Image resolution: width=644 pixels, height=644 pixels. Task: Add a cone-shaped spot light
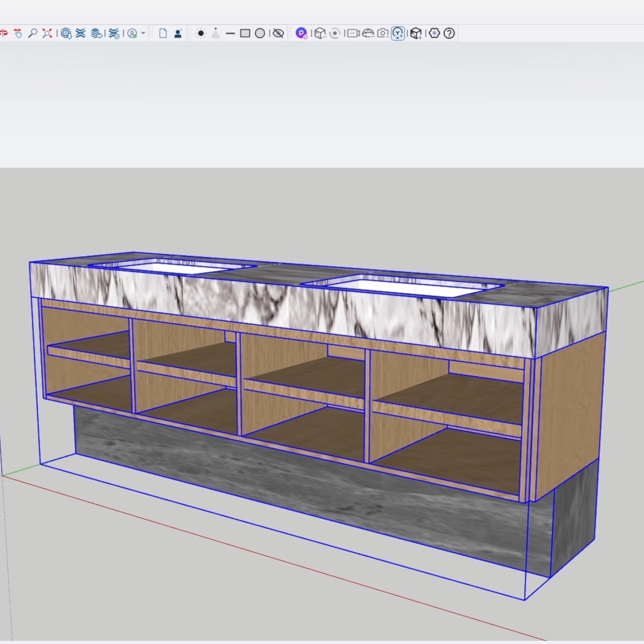(216, 33)
